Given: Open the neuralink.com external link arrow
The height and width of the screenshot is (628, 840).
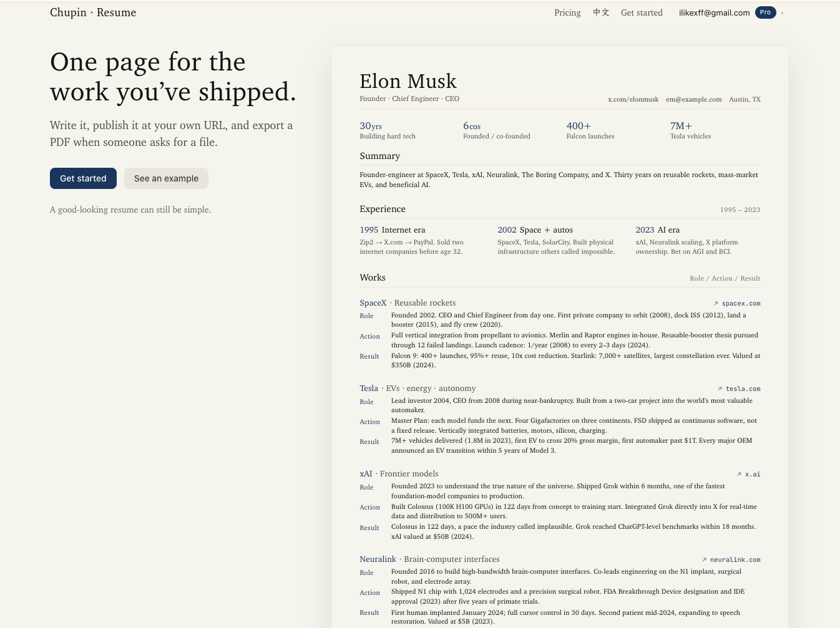Looking at the screenshot, I should [x=704, y=559].
